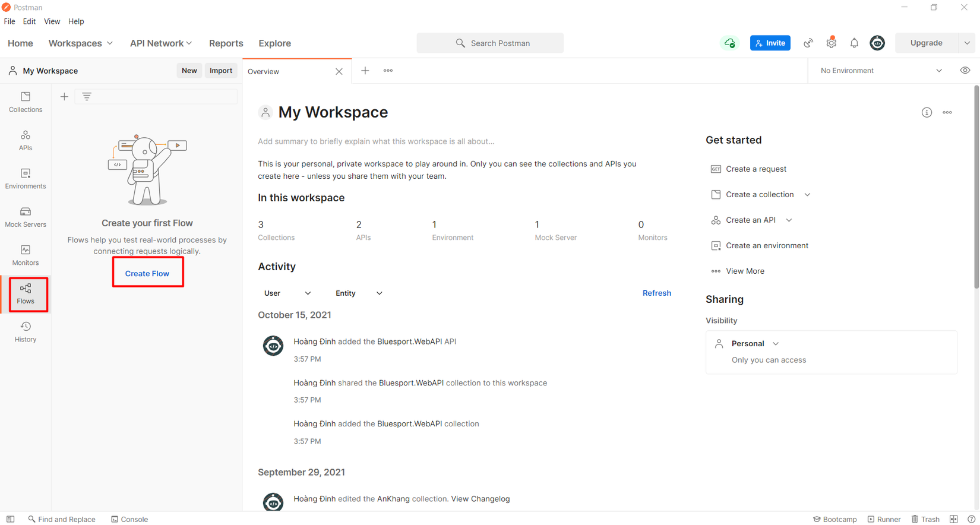The height and width of the screenshot is (525, 980).
Task: Click the Upgrade button
Action: [x=927, y=43]
